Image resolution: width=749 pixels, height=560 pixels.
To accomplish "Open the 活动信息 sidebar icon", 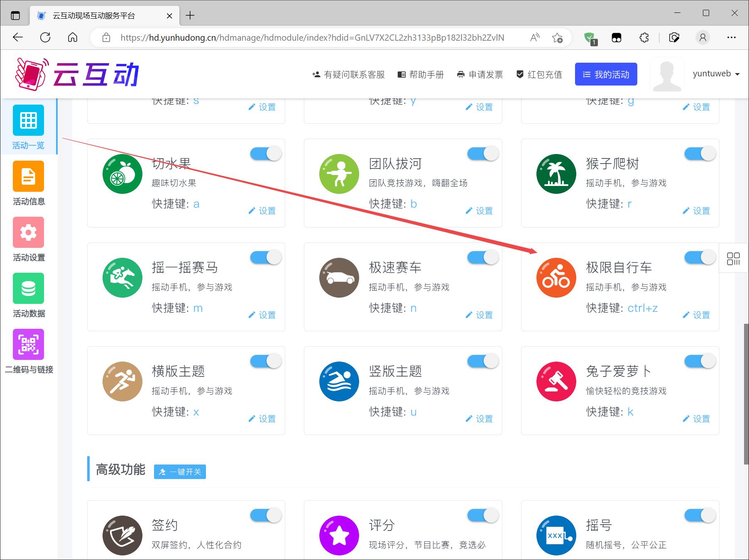I will tap(28, 176).
